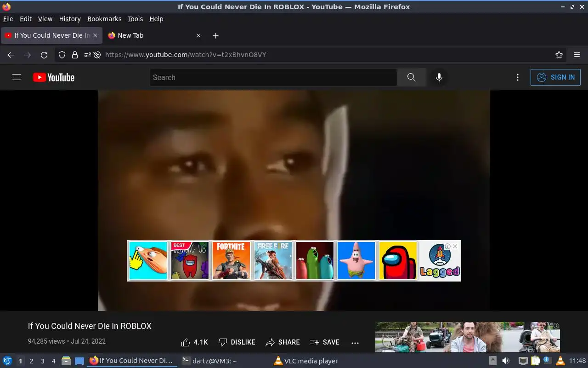Click the Patrick Star game thumbnail

pos(356,260)
